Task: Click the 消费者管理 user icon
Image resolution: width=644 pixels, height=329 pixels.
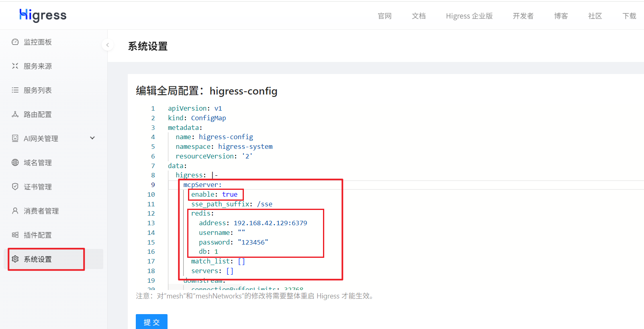Action: pyautogui.click(x=15, y=211)
